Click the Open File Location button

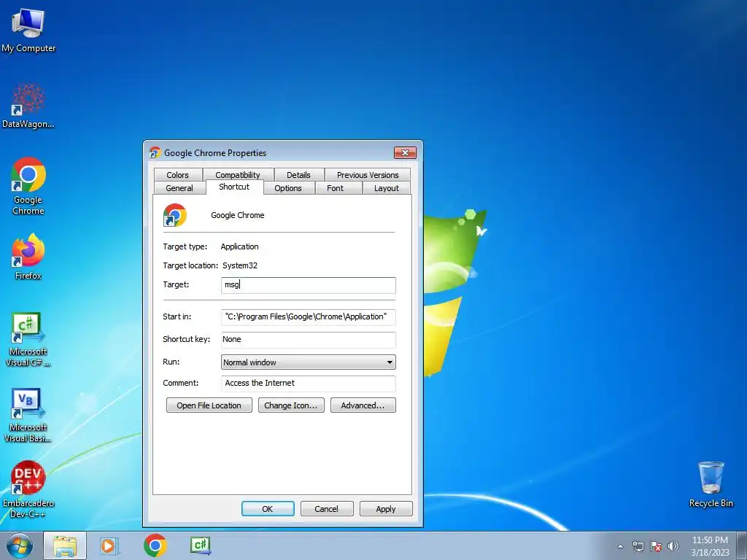pos(209,405)
